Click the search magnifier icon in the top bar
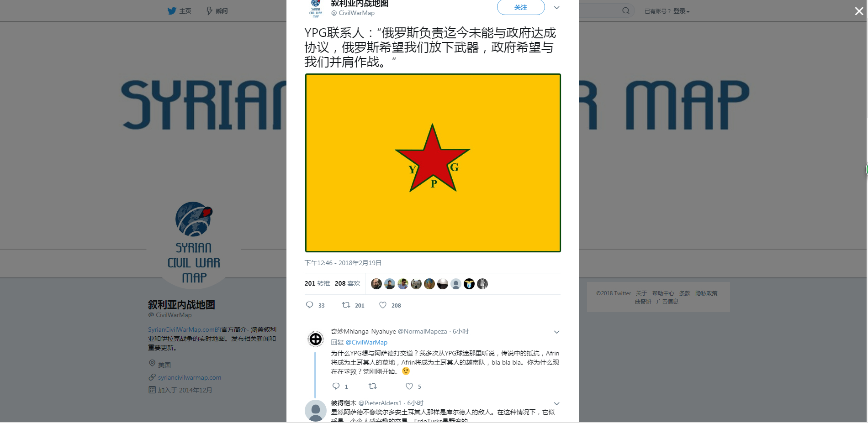Screen dimensions: 868x423 point(626,10)
